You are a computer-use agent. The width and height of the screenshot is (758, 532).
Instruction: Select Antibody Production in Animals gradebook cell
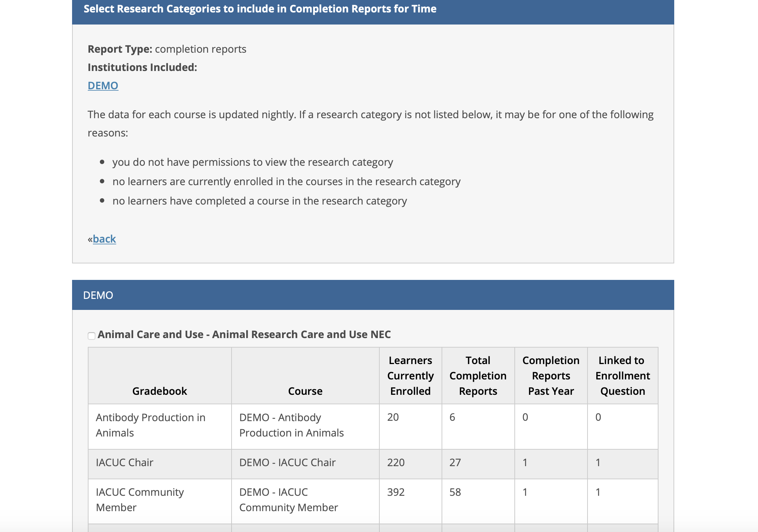(x=160, y=427)
